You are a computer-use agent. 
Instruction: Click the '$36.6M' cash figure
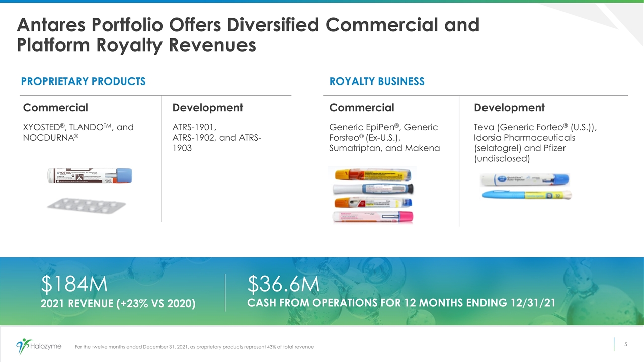(x=283, y=284)
